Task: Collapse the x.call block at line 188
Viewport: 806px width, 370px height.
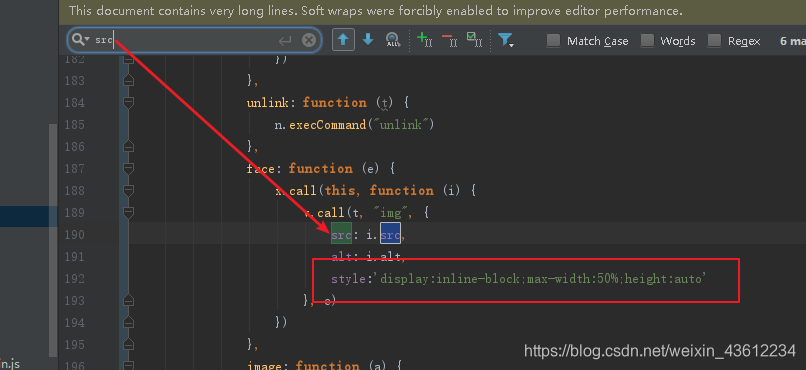Action: pos(129,191)
